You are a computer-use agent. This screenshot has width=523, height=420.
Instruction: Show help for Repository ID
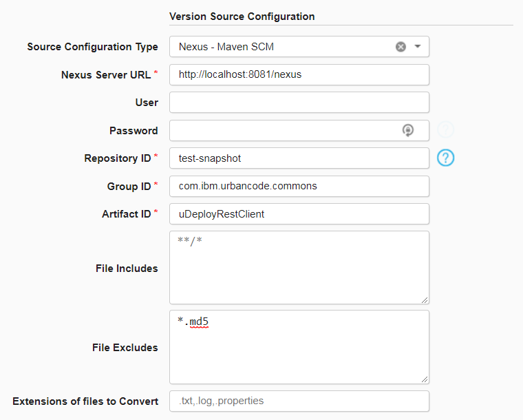tap(446, 158)
